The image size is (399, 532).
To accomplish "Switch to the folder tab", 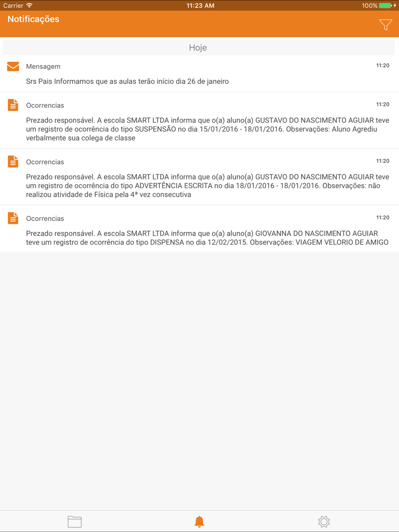I will pyautogui.click(x=75, y=522).
